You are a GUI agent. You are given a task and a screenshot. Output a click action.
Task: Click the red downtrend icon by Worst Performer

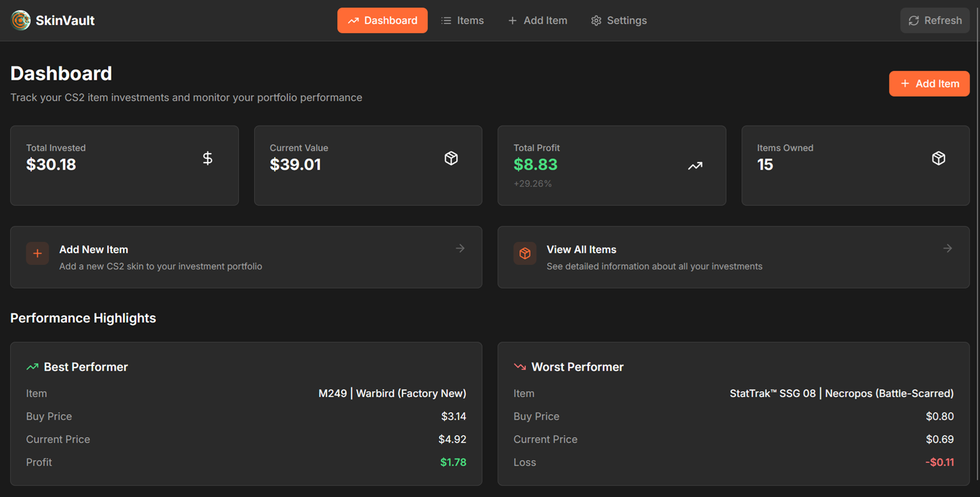[x=519, y=367]
